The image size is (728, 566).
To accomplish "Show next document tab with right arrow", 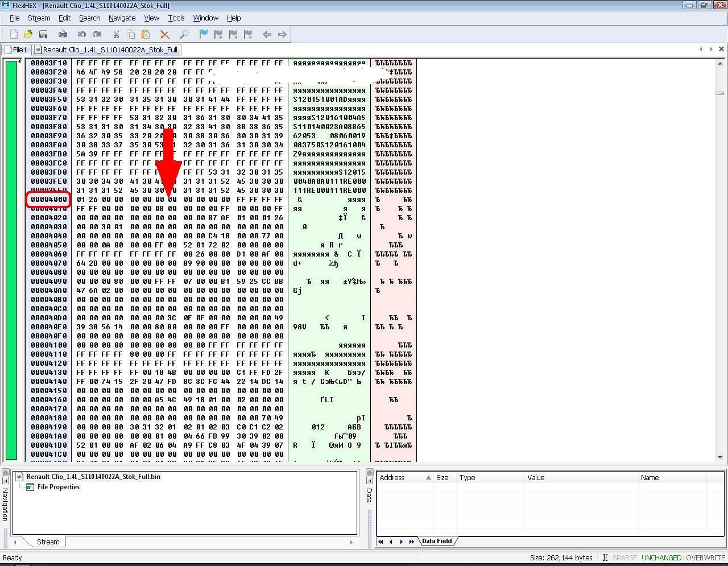I will pos(711,49).
